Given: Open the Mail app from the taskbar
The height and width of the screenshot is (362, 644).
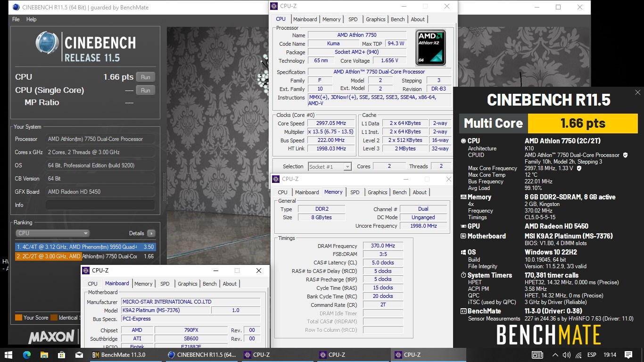Looking at the screenshot, I should 79,354.
